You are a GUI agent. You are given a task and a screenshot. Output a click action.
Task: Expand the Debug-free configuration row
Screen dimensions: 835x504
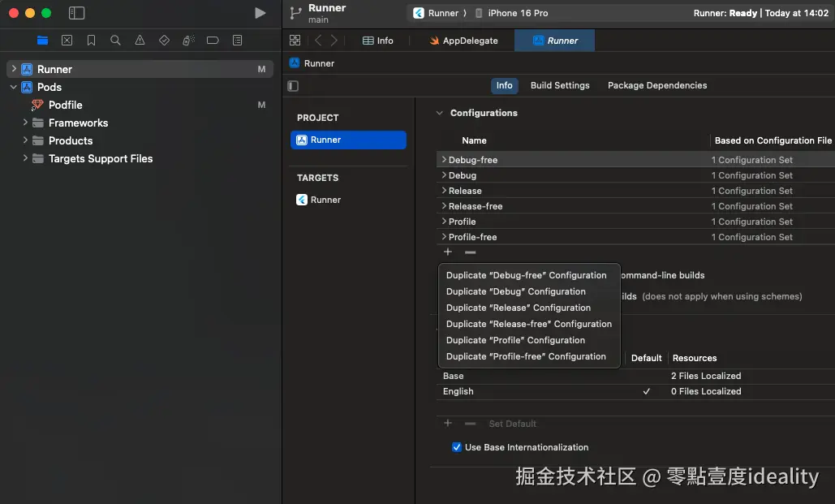444,159
